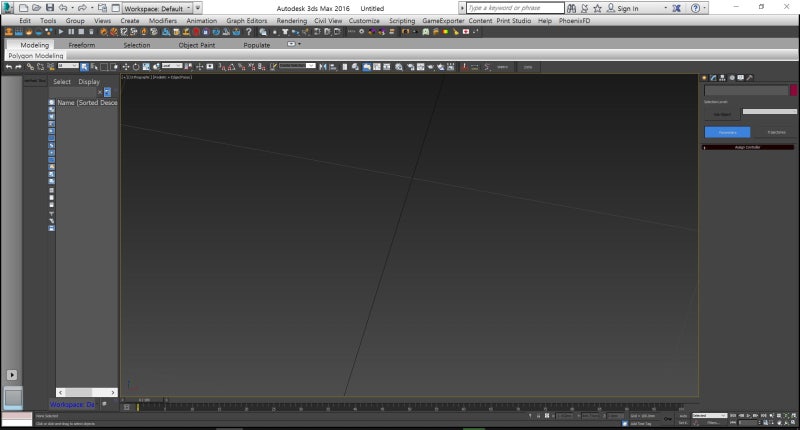The width and height of the screenshot is (800, 430).
Task: Open the Print Studio menu
Action: (513, 20)
